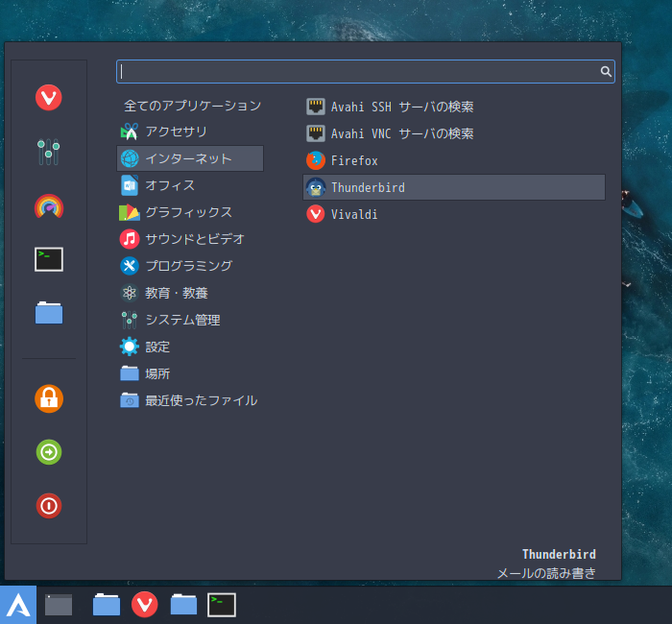The width and height of the screenshot is (672, 624).
Task: Open the first folder icon on taskbar
Action: [x=107, y=605]
